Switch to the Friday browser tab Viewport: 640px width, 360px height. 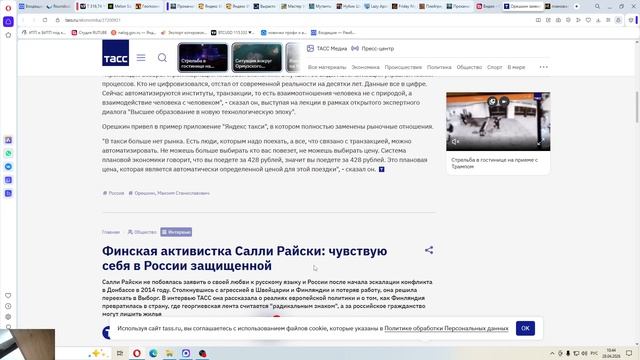click(403, 7)
